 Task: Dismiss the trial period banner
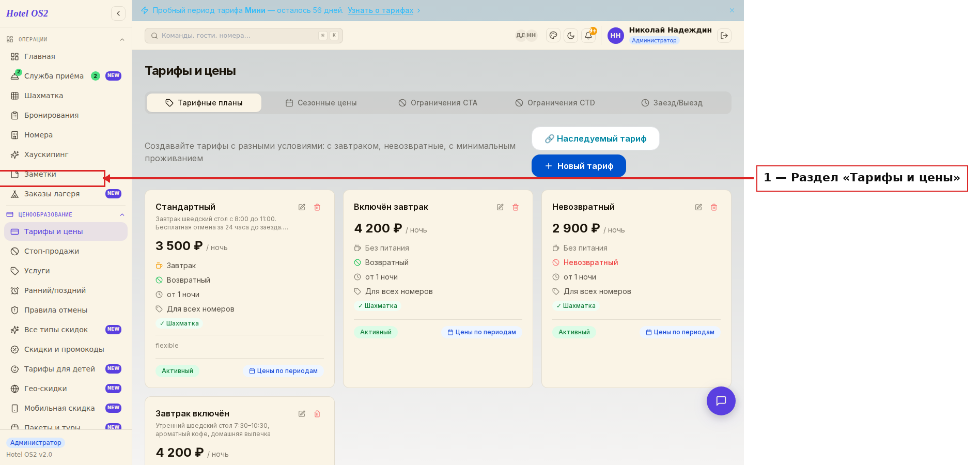click(x=732, y=10)
